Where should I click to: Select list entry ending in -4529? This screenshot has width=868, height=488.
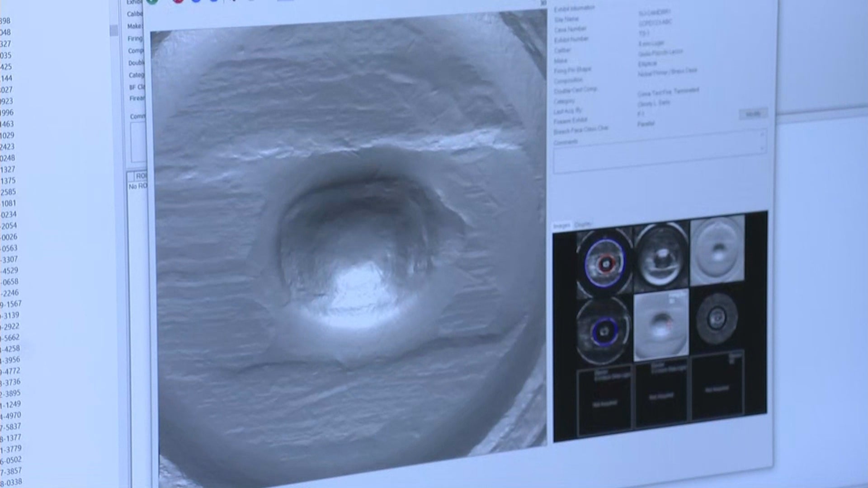click(x=9, y=271)
